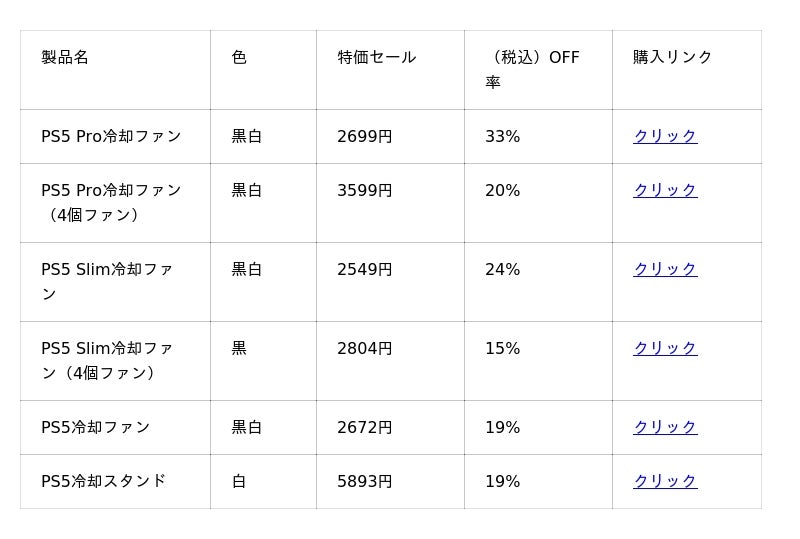The width and height of the screenshot is (800, 539).
Task: Click the 33% discount cell
Action: click(502, 136)
